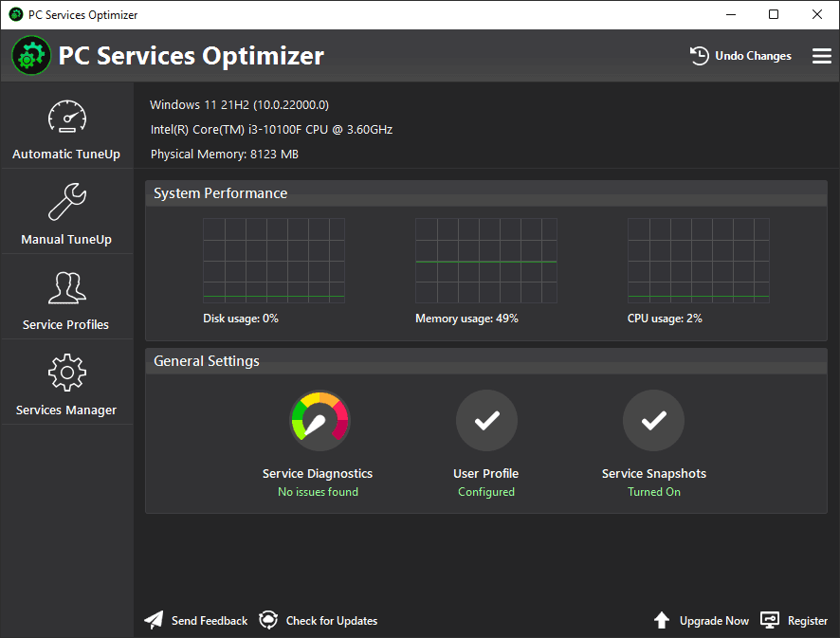The image size is (840, 638).
Task: Click the User Profile checkmark icon
Action: (x=486, y=421)
